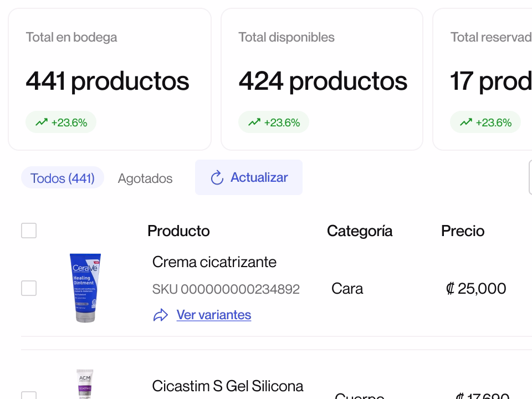This screenshot has width=532, height=399.
Task: Open the Crema cicatrizante product name
Action: (x=214, y=262)
